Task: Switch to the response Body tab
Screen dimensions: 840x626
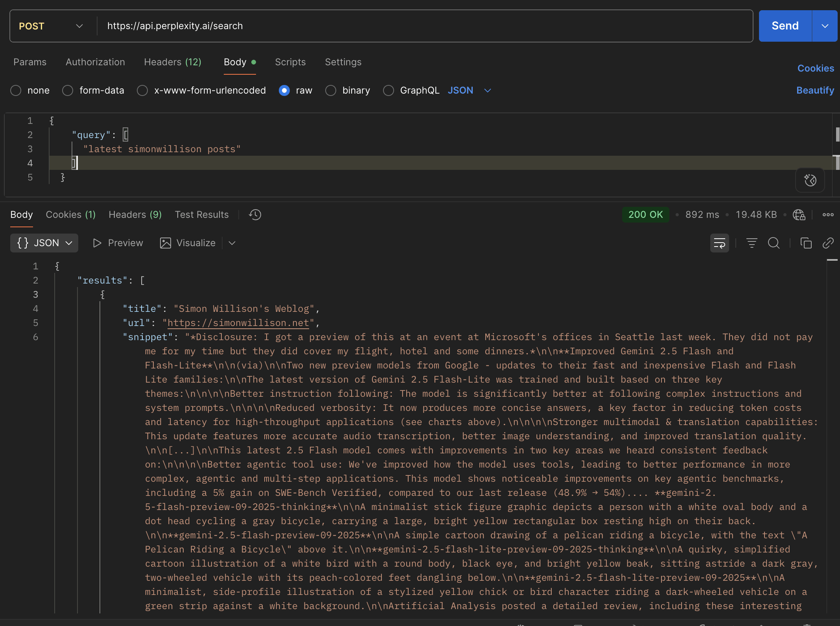Action: (x=22, y=215)
